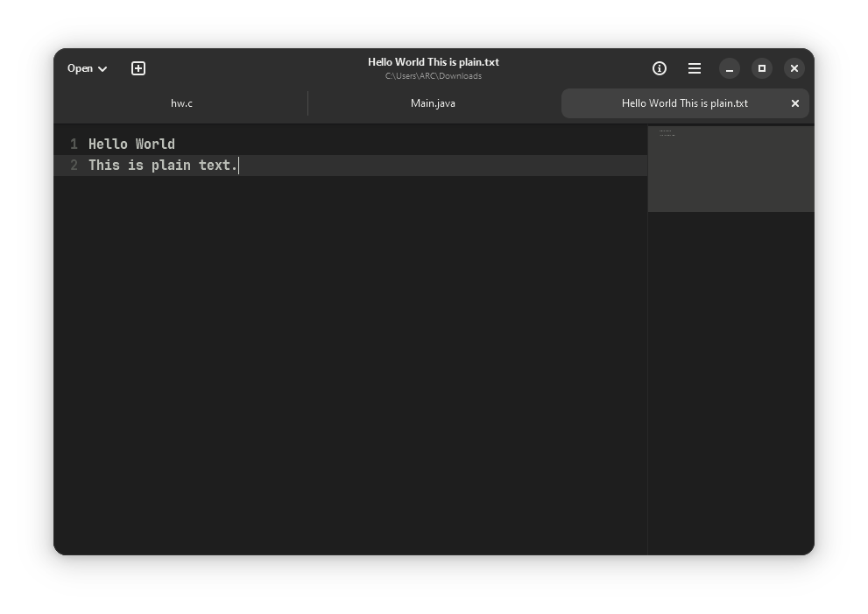Image resolution: width=868 pixels, height=614 pixels.
Task: Close the text editor window
Action: (794, 68)
